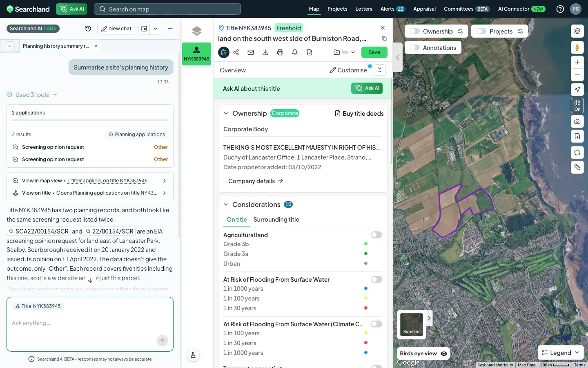Screen dimensions: 588x368
Task: Open the Projects menu item
Action: point(337,9)
